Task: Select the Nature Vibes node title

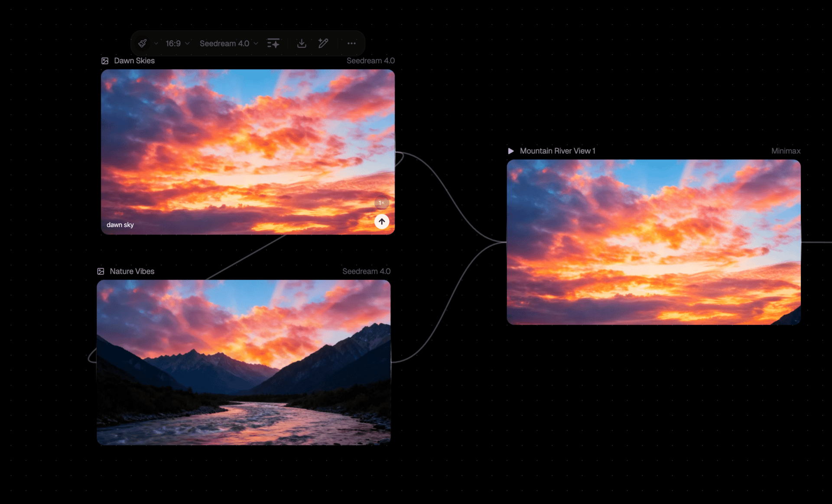Action: 132,271
